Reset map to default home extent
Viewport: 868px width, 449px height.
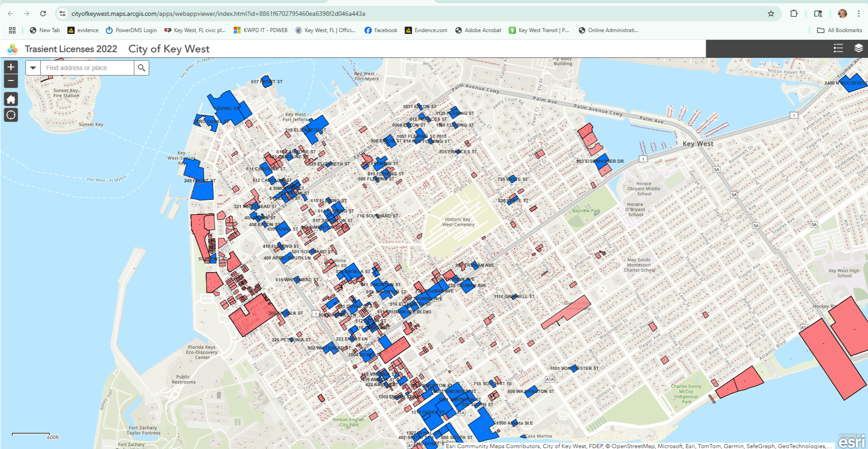coord(11,99)
